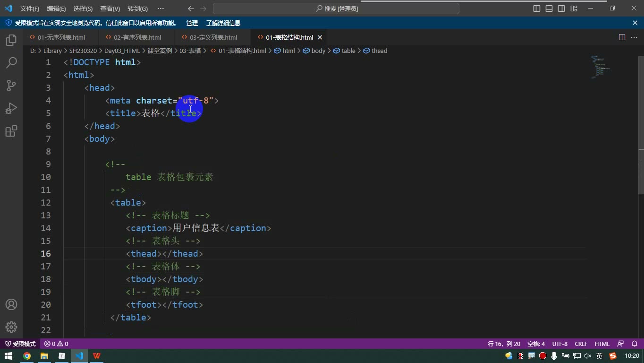
Task: Open File Explorer from taskbar
Action: (x=44, y=356)
